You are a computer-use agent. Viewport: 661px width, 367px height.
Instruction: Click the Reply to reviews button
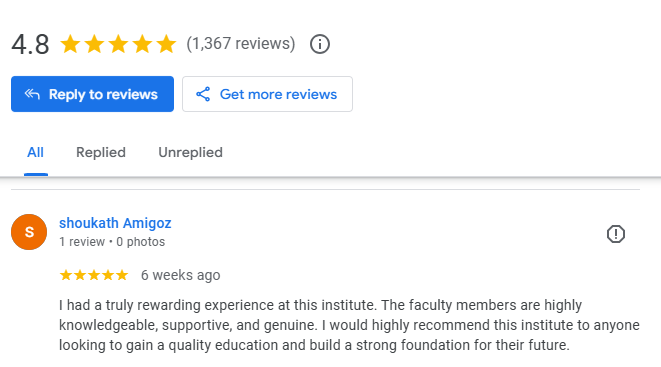click(x=92, y=94)
